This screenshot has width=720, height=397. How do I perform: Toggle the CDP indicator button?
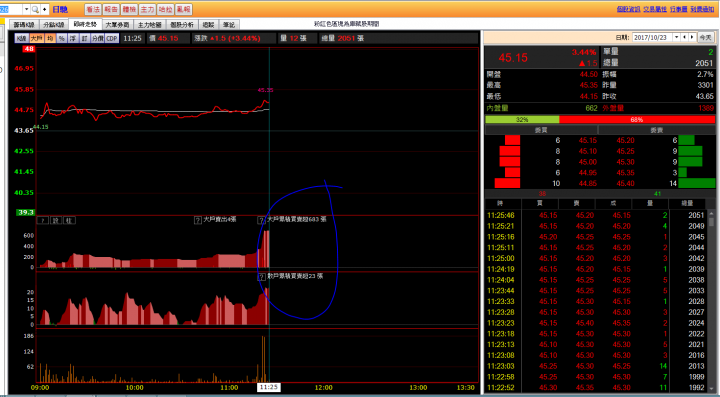point(112,38)
